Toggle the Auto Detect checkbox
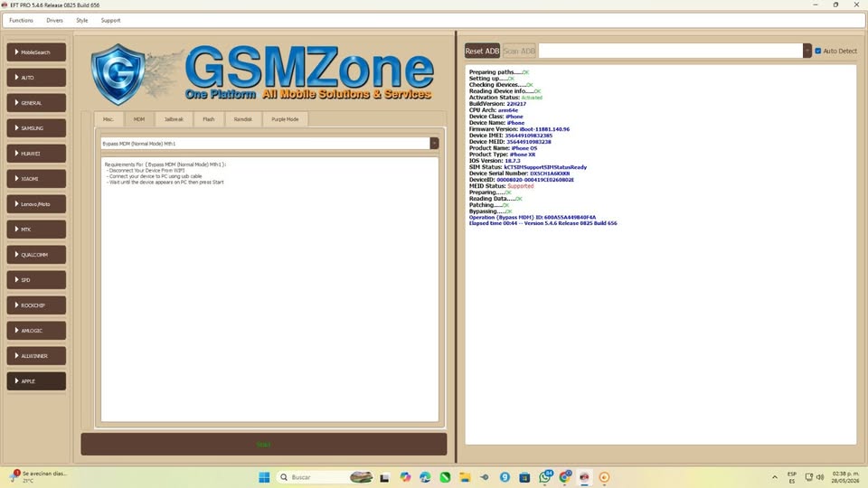This screenshot has height=488, width=868. [818, 51]
